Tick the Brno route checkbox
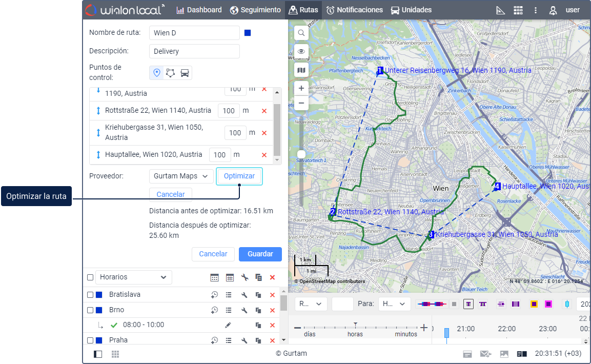Image resolution: width=591 pixels, height=364 pixels. tap(90, 310)
